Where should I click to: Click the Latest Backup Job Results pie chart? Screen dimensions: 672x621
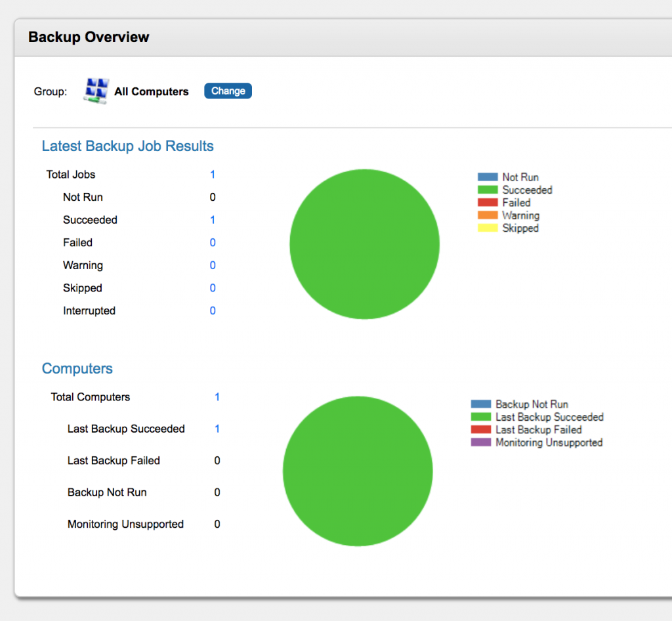(365, 244)
